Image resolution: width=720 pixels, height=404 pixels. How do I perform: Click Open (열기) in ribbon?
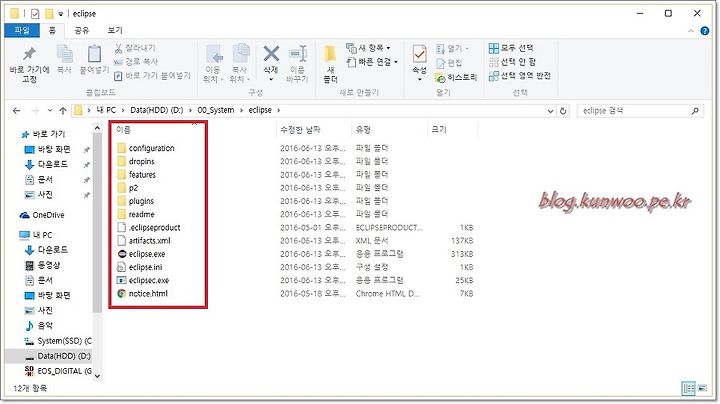coord(452,48)
